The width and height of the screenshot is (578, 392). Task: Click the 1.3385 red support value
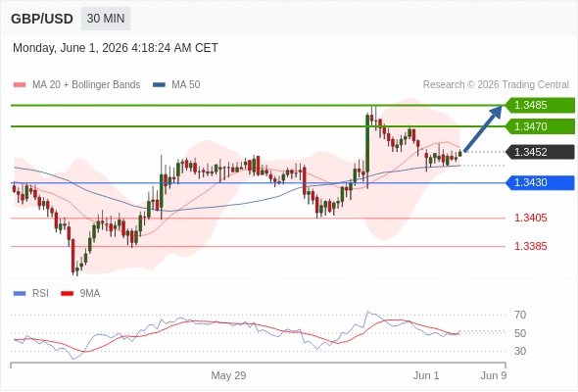click(x=530, y=246)
